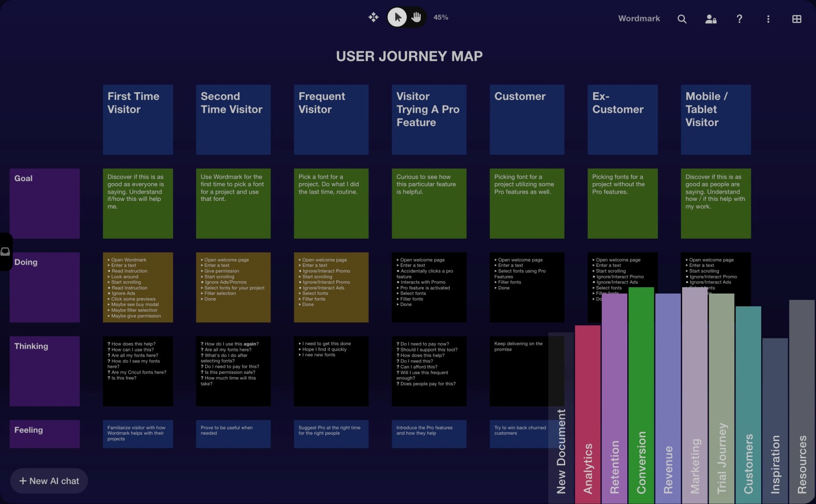Viewport: 816px width, 504px height.
Task: Open search with the magnifier icon
Action: pyautogui.click(x=682, y=19)
